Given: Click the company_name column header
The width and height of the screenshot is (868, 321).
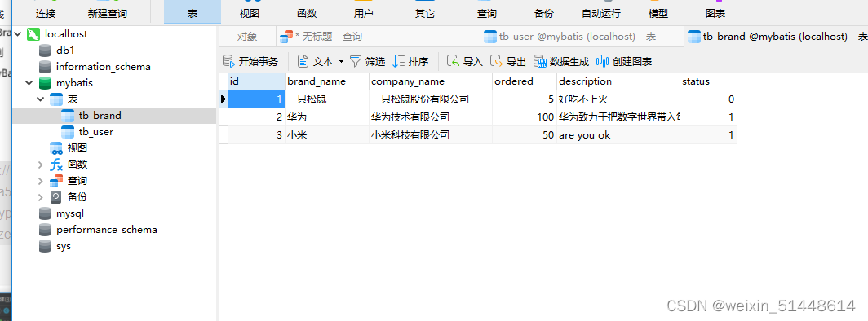Looking at the screenshot, I should click(x=431, y=81).
